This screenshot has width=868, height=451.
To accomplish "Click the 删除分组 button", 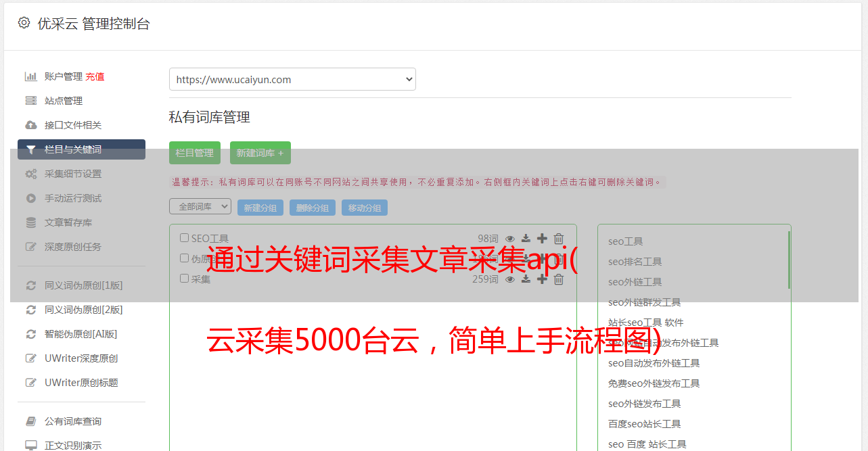I will point(313,208).
